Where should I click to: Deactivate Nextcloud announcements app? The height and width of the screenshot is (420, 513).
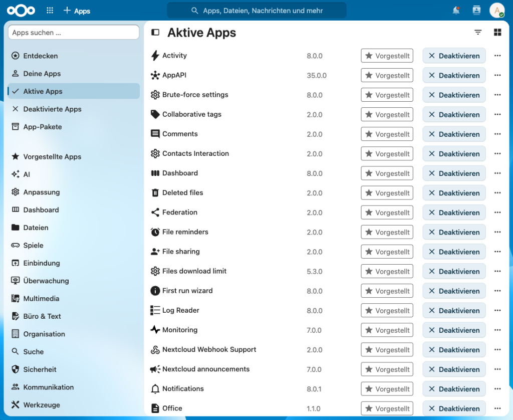(x=454, y=369)
